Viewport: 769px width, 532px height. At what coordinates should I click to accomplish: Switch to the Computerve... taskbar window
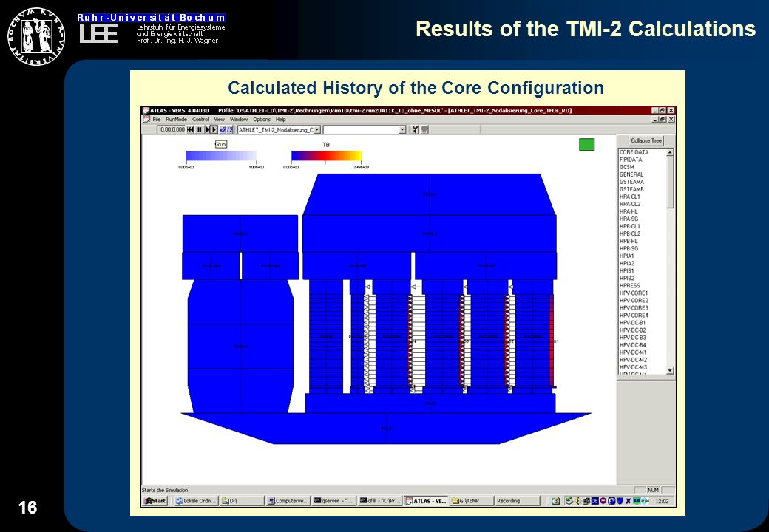[288, 501]
